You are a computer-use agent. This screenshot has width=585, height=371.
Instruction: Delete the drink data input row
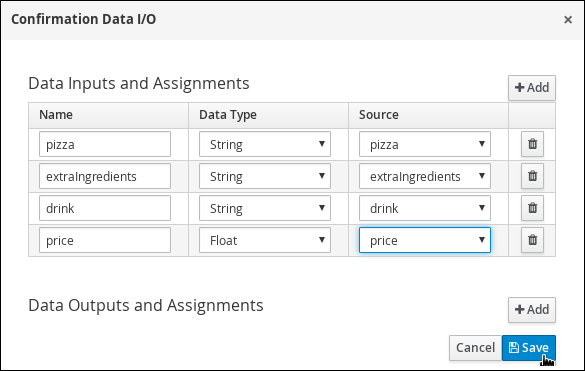(x=532, y=208)
